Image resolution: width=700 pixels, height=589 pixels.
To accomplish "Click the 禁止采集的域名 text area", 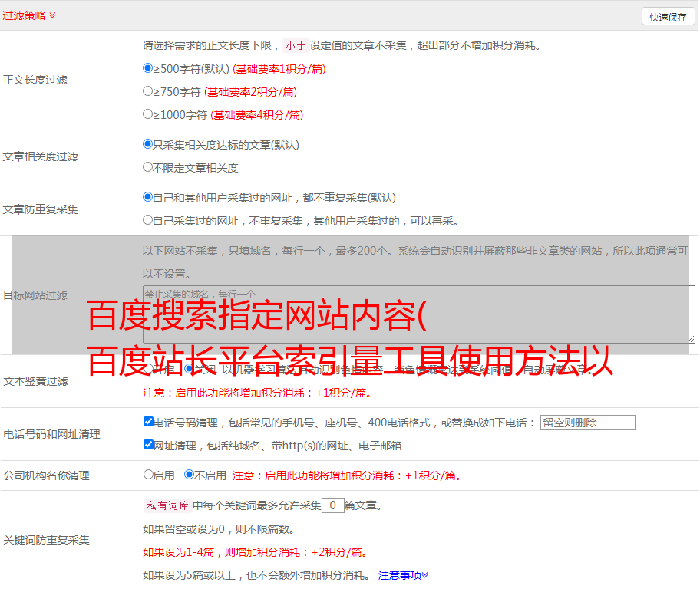I will 418,314.
